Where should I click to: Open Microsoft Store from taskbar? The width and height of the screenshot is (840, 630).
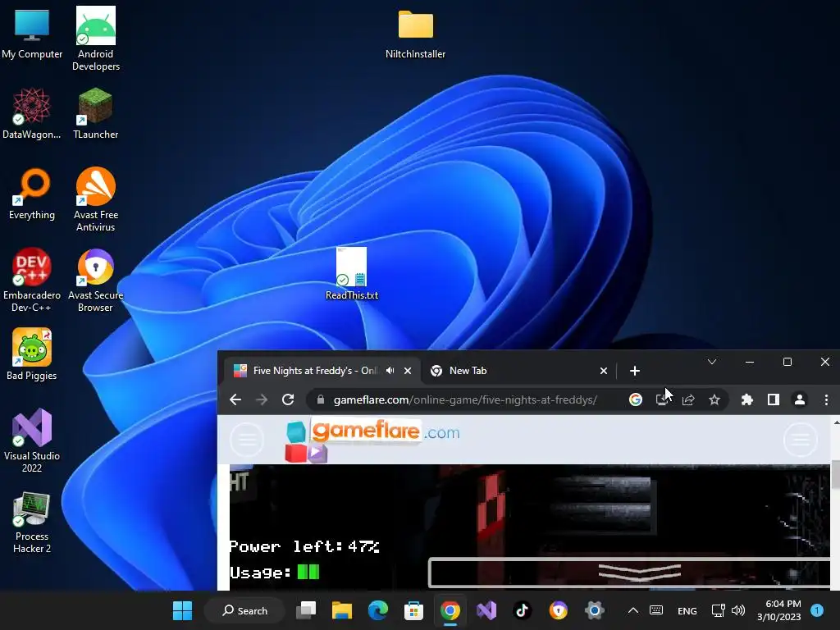click(x=413, y=610)
